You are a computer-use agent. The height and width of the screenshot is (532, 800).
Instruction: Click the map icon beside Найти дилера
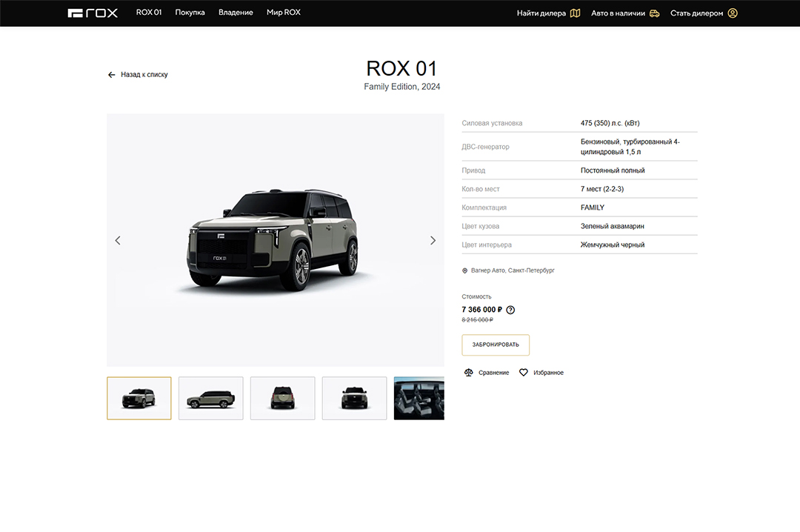pyautogui.click(x=575, y=13)
